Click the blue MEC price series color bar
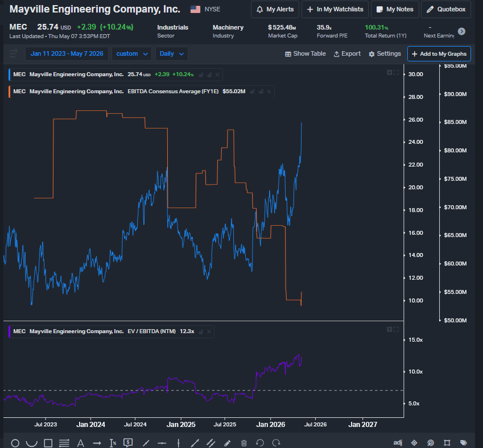The width and height of the screenshot is (483, 448). coord(10,74)
